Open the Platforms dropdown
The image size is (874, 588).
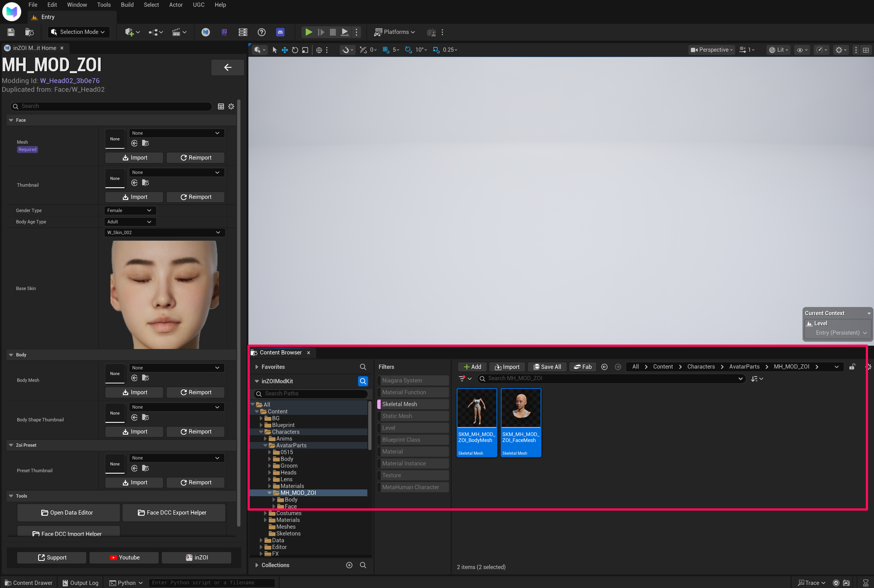pyautogui.click(x=394, y=32)
